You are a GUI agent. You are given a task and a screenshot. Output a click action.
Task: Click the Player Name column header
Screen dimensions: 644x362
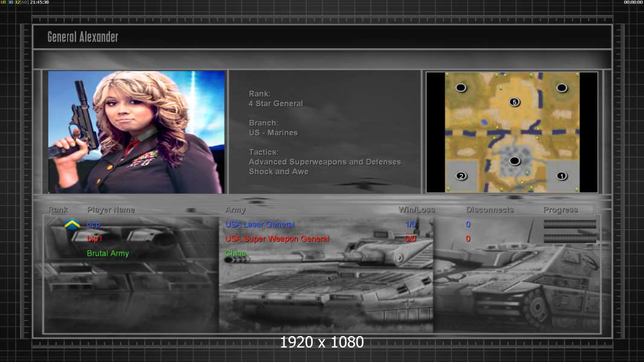[111, 209]
